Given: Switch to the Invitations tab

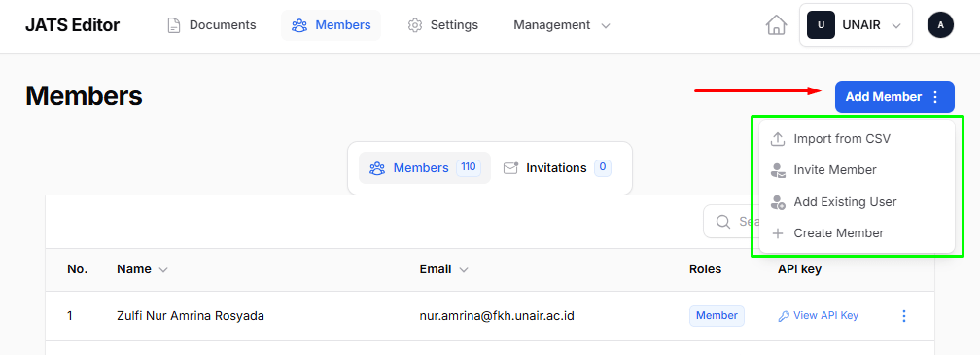Looking at the screenshot, I should (557, 168).
